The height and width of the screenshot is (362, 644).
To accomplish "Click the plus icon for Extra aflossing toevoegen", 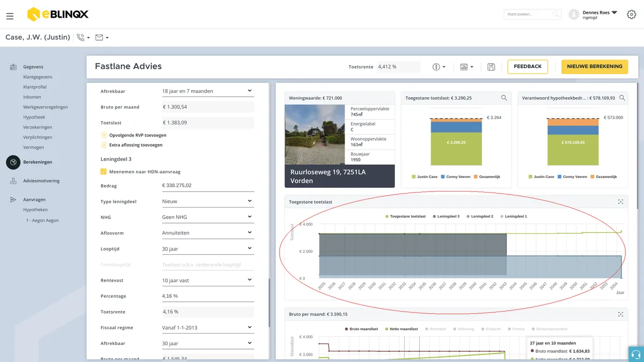I will (x=104, y=145).
